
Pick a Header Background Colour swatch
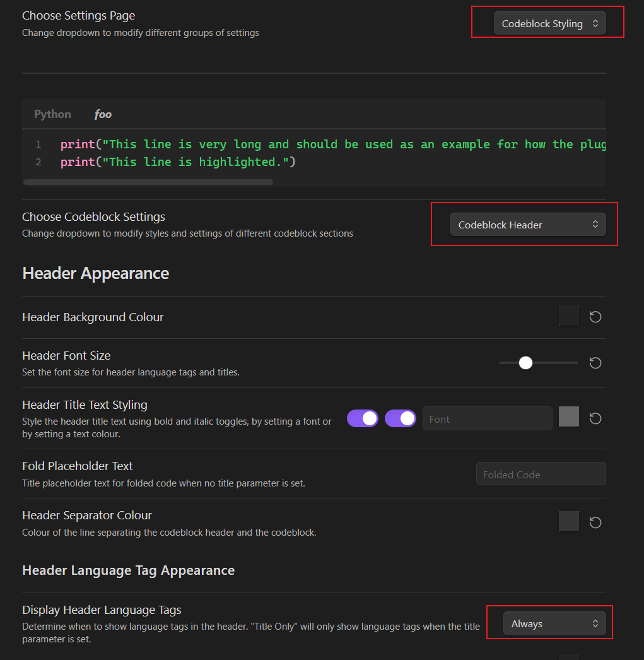569,315
